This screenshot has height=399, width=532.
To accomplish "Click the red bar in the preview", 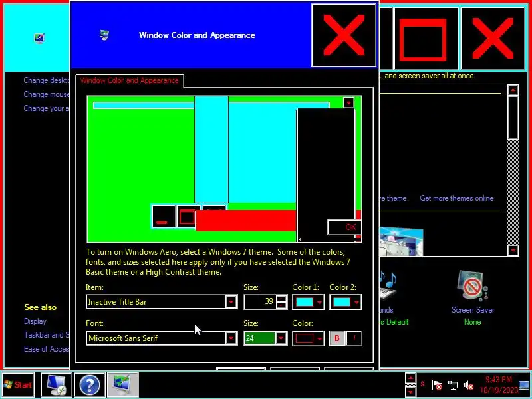I will [246, 221].
